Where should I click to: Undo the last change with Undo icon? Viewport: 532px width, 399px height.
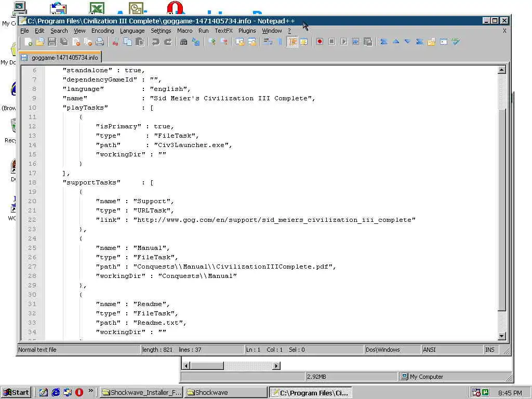(155, 42)
